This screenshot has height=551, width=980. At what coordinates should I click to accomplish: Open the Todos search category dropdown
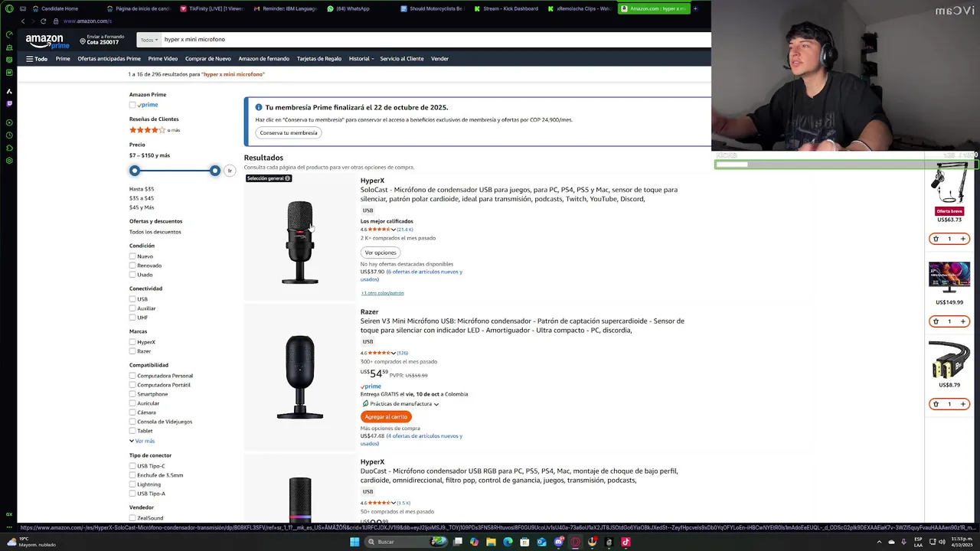coord(149,40)
